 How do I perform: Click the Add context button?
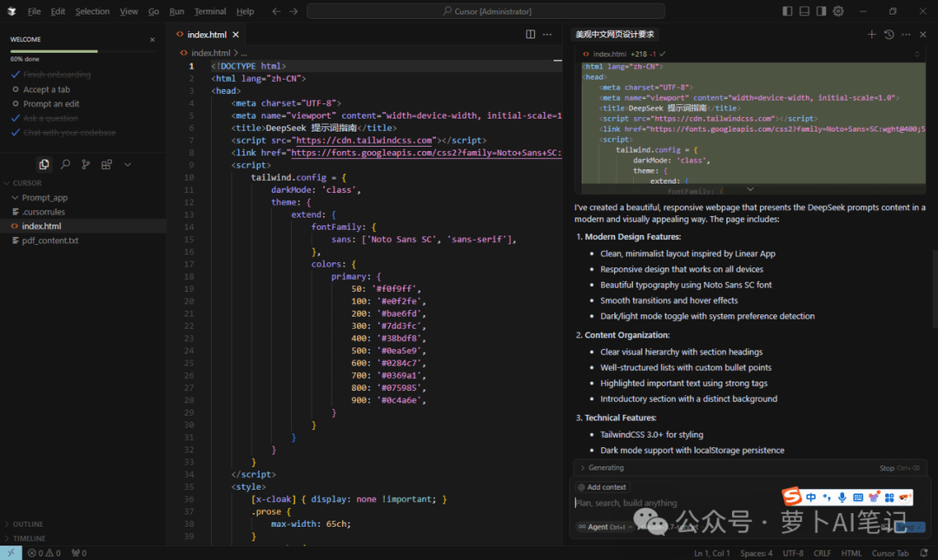pos(603,487)
